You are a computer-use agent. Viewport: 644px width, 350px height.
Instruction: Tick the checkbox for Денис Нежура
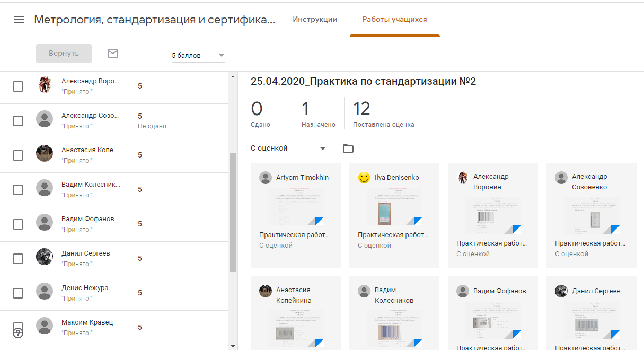click(18, 293)
